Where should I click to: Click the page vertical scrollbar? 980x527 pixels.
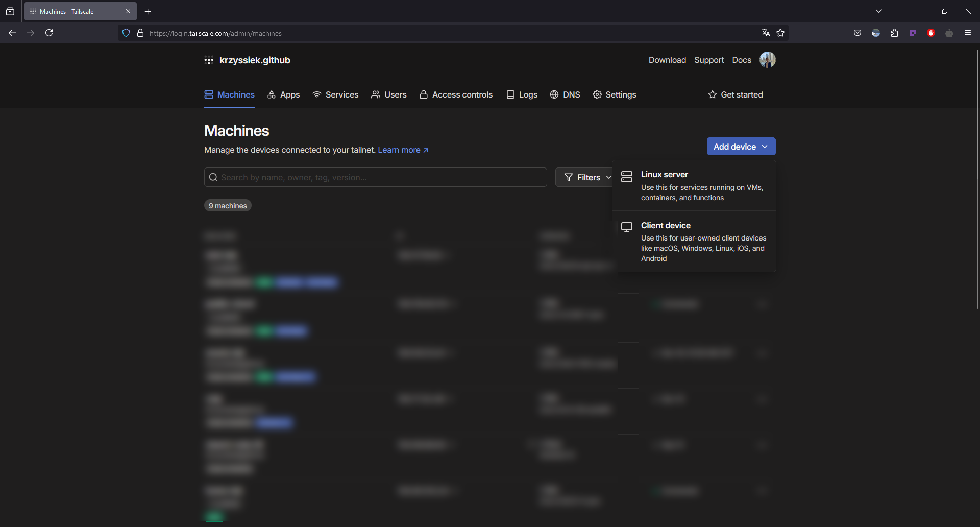coord(977,179)
